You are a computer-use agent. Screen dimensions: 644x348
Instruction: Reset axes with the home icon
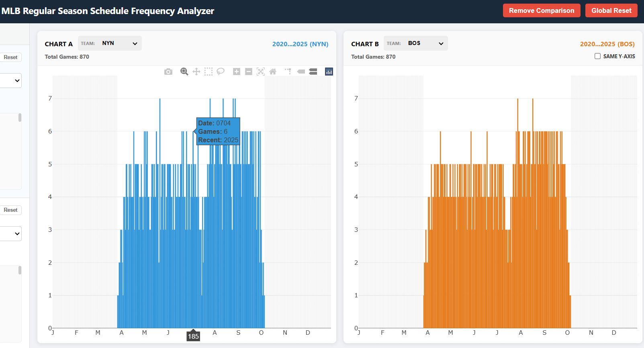point(273,72)
